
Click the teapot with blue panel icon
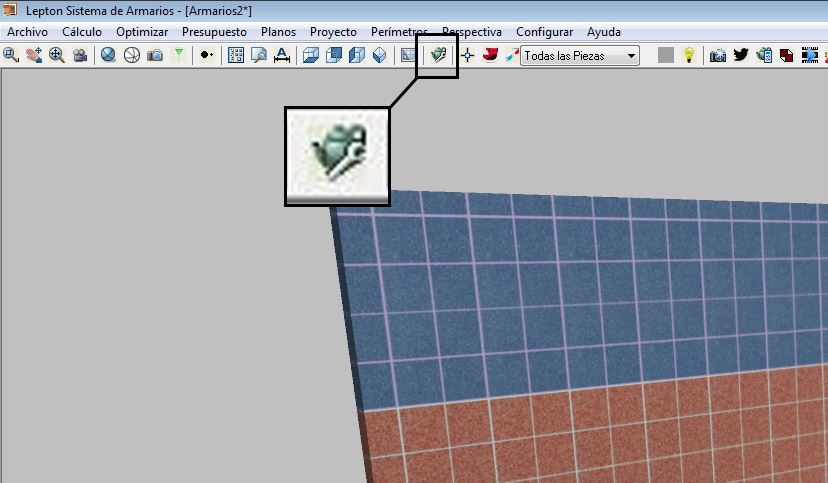coord(764,55)
